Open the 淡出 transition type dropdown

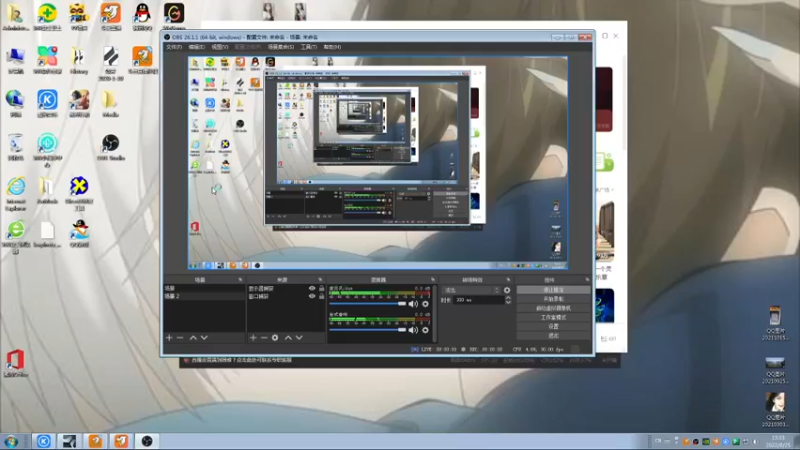(471, 290)
